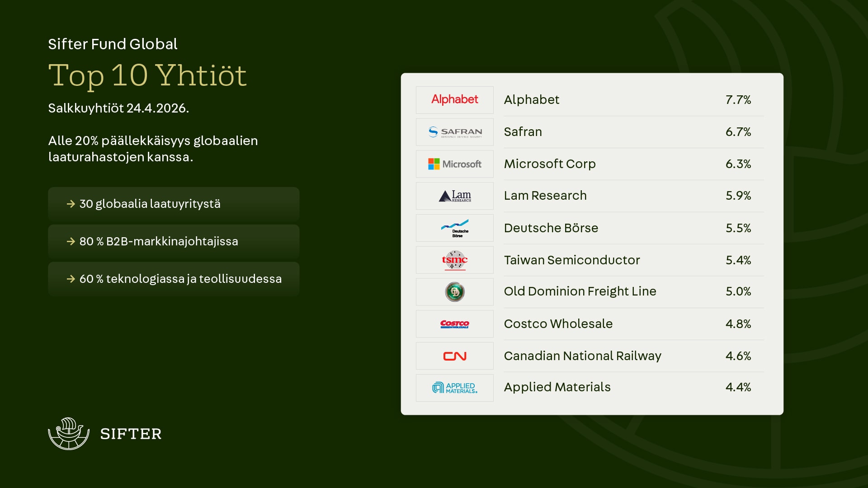Click the Old Dominion round emblem
The image size is (868, 488).
tap(454, 292)
